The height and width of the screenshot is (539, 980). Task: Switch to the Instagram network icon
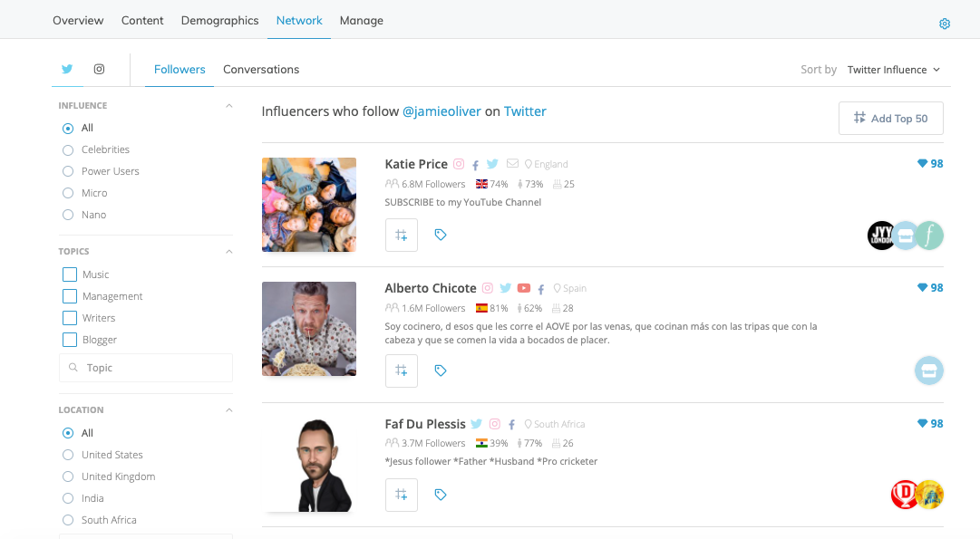[x=99, y=69]
